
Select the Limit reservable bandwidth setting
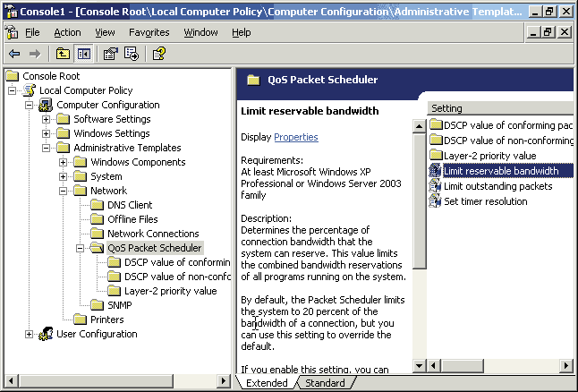point(500,171)
